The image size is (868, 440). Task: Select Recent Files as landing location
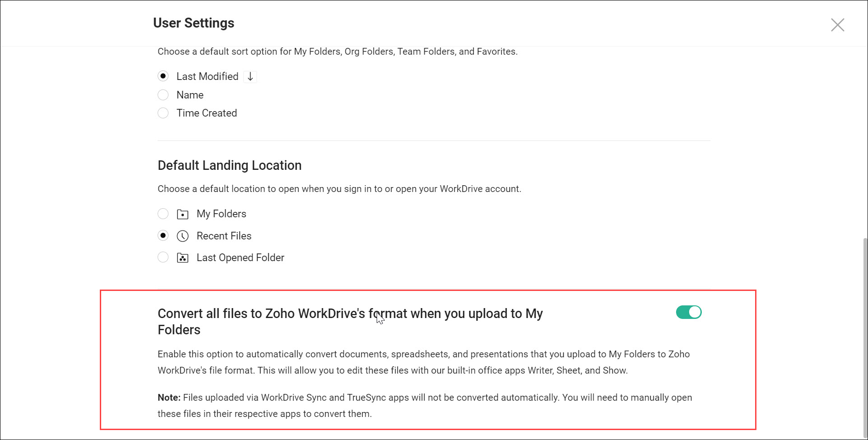point(163,235)
